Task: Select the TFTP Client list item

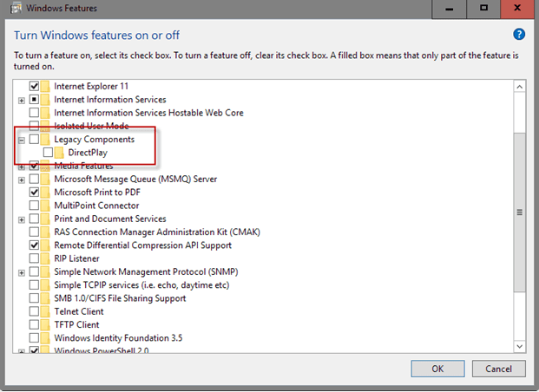Action: [78, 324]
